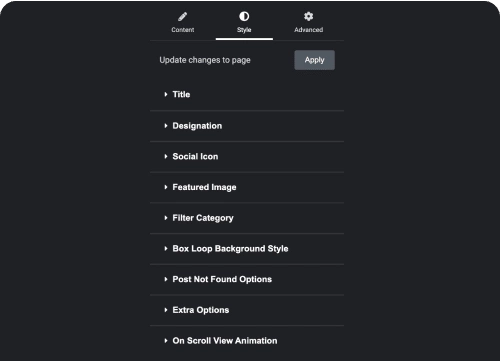Select the Style tab label
This screenshot has width=500, height=361.
[x=244, y=30]
